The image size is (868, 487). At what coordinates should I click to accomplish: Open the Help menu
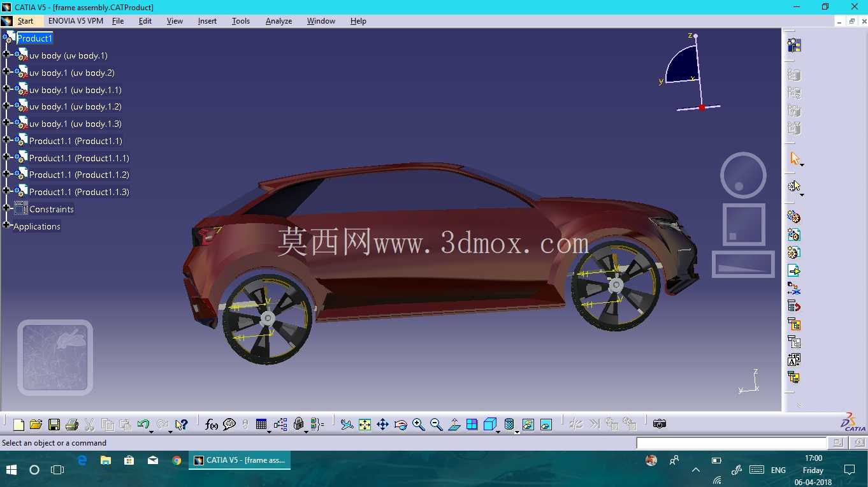(x=358, y=21)
